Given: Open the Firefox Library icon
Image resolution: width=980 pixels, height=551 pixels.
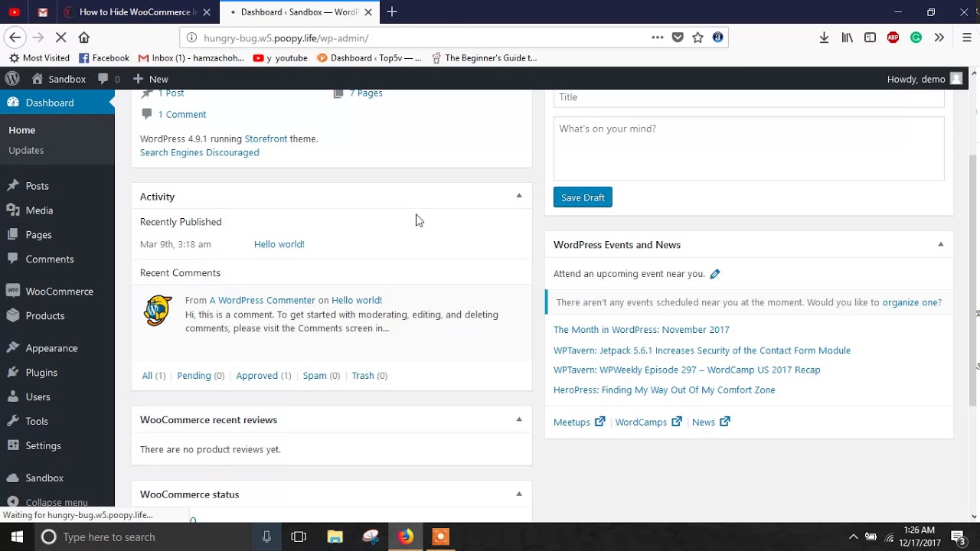Looking at the screenshot, I should point(847,37).
